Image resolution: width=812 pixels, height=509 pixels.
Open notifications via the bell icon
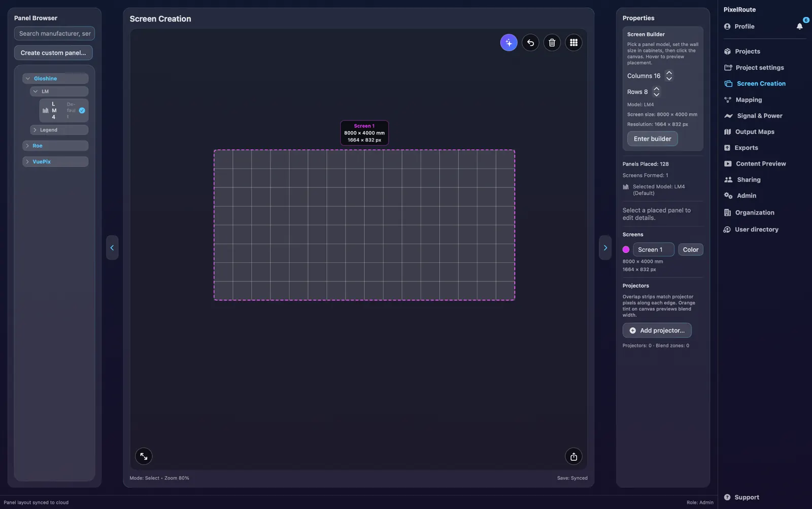click(800, 26)
